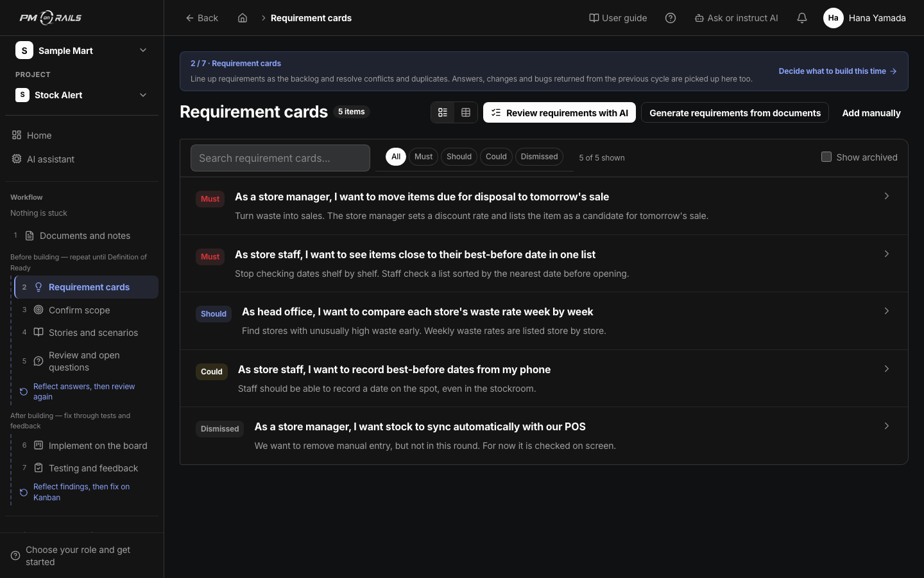Open the User guide

click(x=618, y=18)
